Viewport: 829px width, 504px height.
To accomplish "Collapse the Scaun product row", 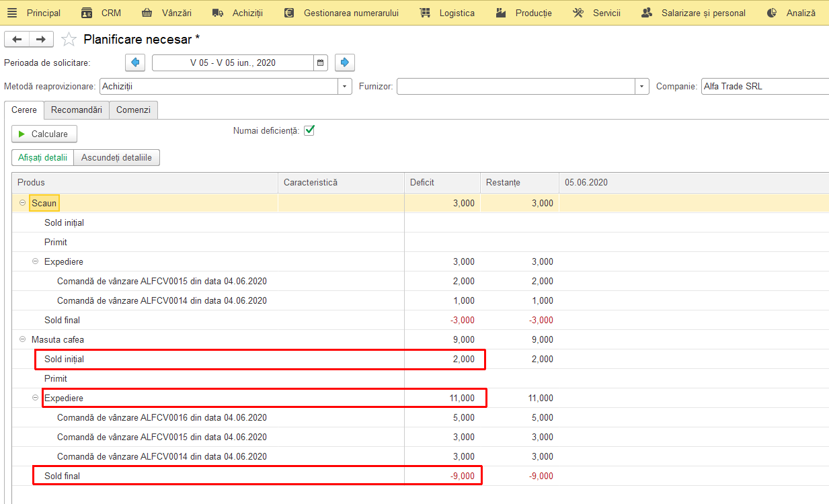I will 22,203.
